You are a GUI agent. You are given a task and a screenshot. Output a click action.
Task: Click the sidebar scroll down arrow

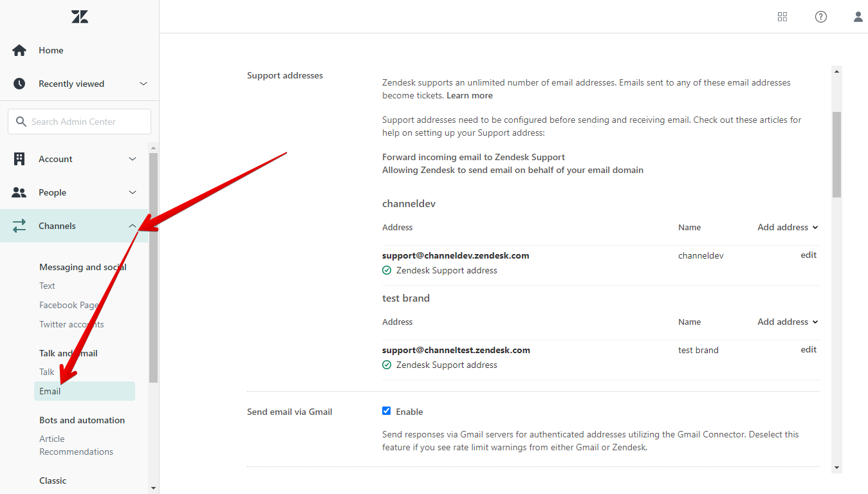pyautogui.click(x=153, y=488)
